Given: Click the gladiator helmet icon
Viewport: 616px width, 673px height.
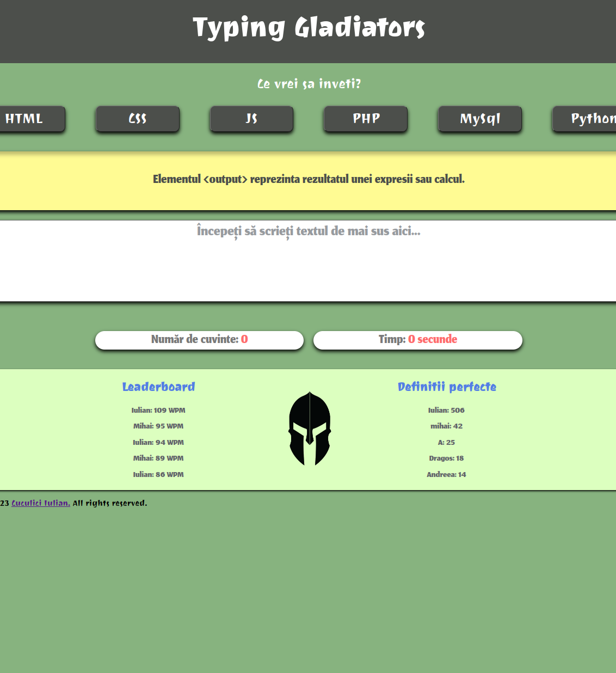Looking at the screenshot, I should click(x=309, y=429).
